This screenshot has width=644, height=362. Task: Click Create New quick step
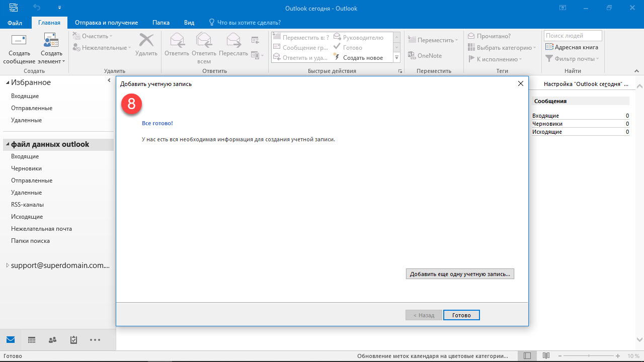(358, 58)
